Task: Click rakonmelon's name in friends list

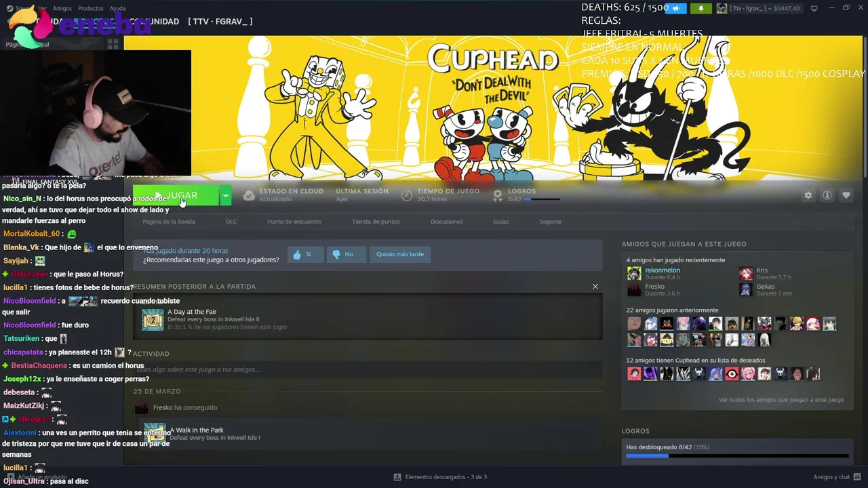Action: pyautogui.click(x=663, y=270)
